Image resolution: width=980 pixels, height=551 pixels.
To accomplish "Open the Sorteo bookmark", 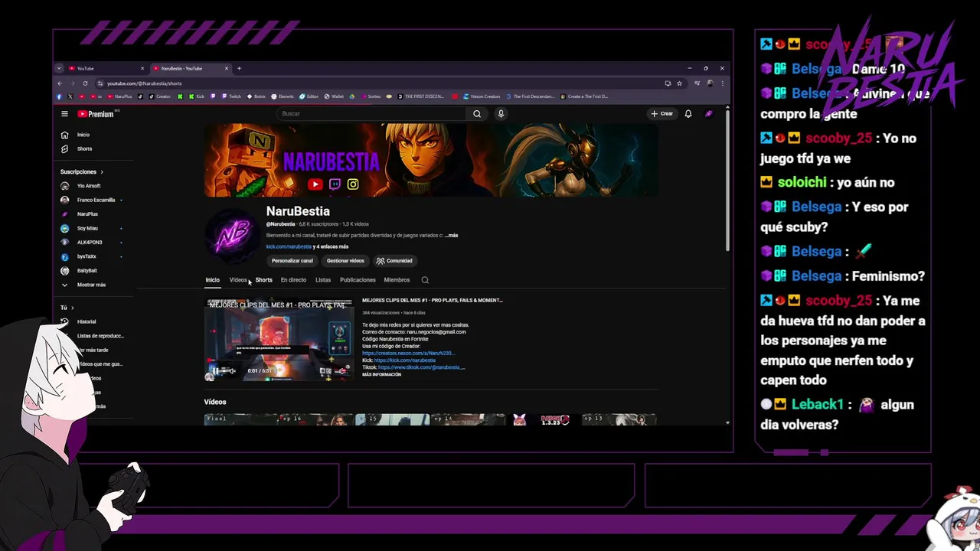I will pos(370,96).
